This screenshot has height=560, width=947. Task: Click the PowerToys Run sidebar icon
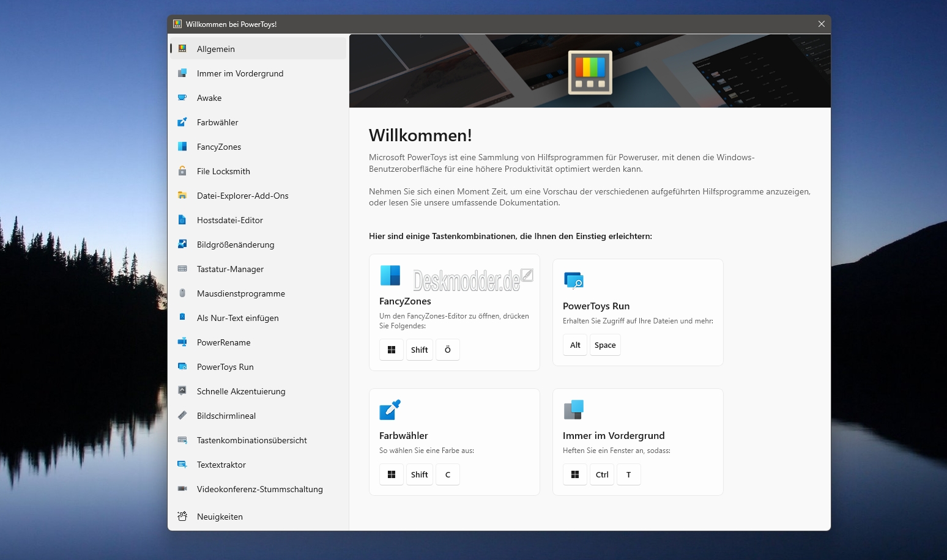click(182, 366)
